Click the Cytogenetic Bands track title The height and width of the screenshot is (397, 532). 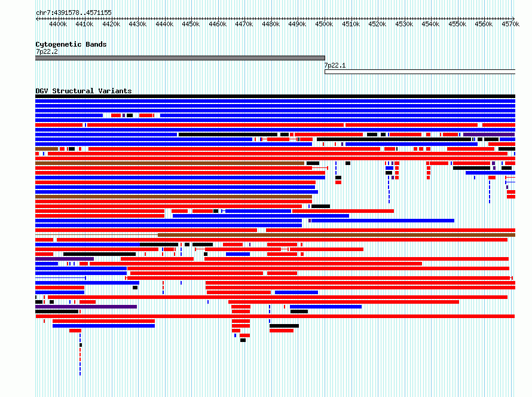click(x=71, y=44)
